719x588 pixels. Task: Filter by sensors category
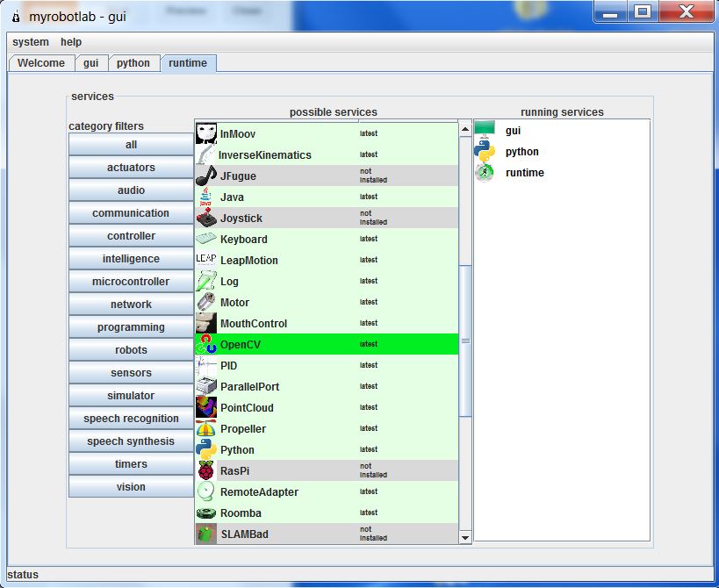131,373
